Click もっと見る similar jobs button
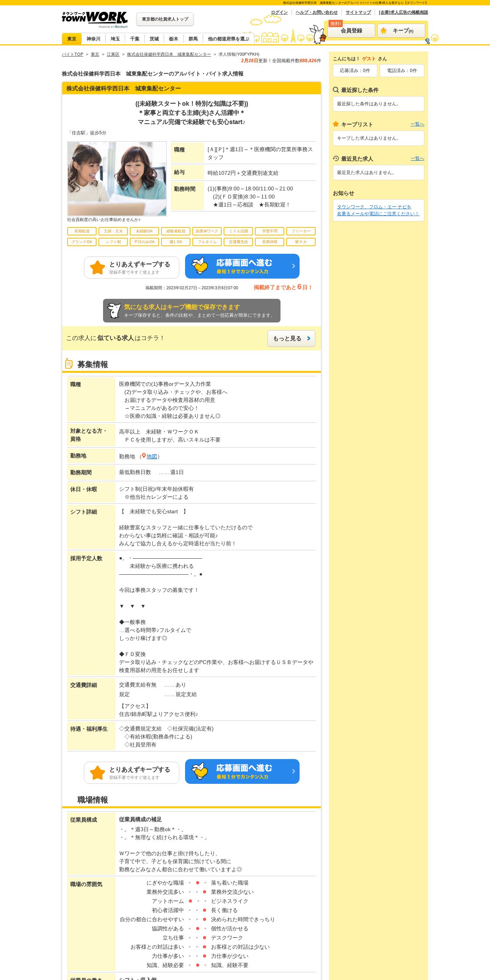 click(x=291, y=338)
